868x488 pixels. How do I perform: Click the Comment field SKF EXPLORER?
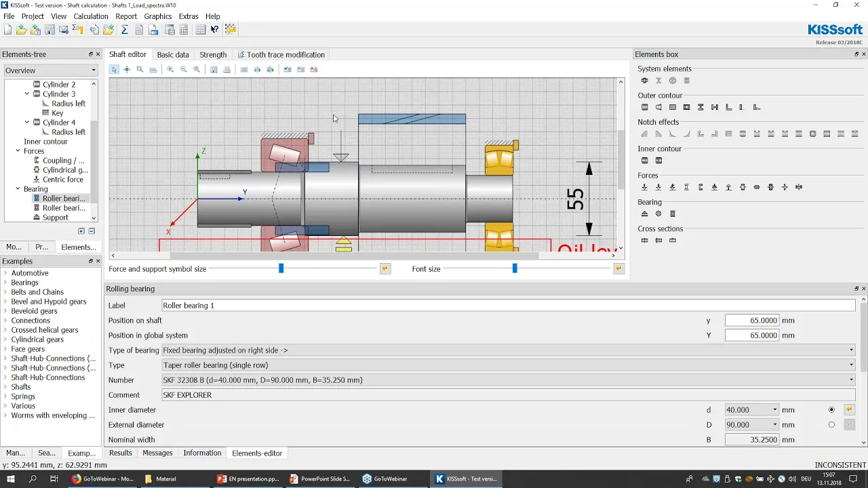coord(509,395)
